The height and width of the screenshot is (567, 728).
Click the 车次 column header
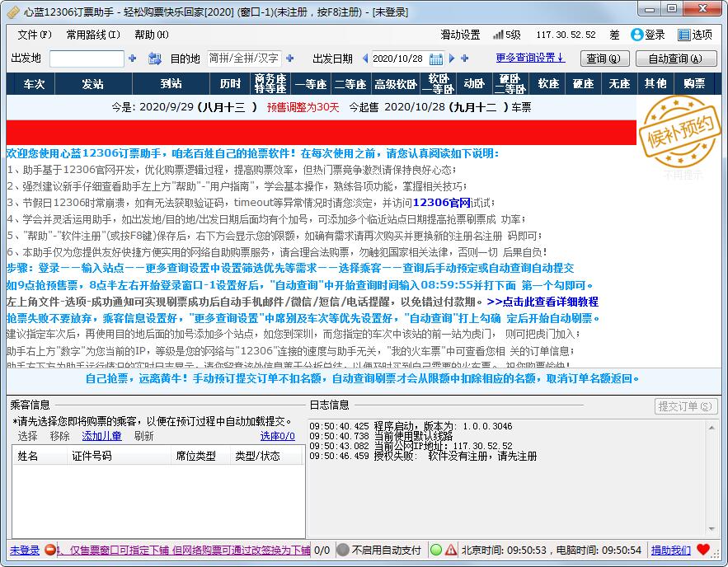tap(34, 83)
